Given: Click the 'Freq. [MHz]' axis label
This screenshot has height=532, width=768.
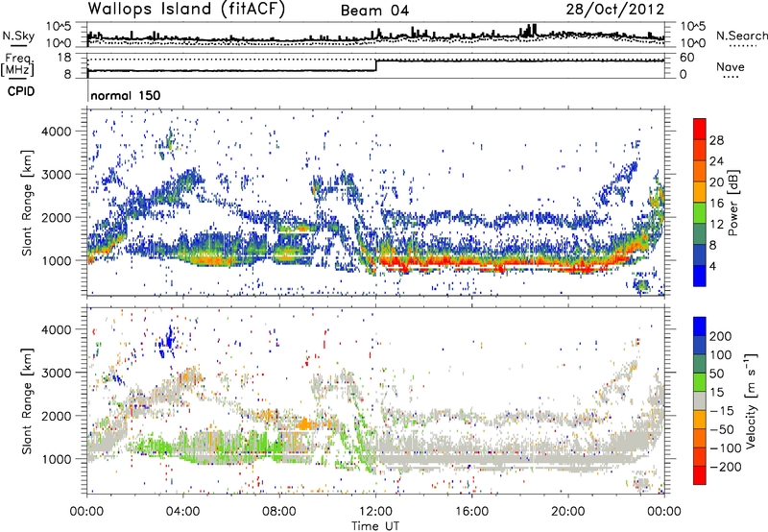Looking at the screenshot, I should coord(18,64).
